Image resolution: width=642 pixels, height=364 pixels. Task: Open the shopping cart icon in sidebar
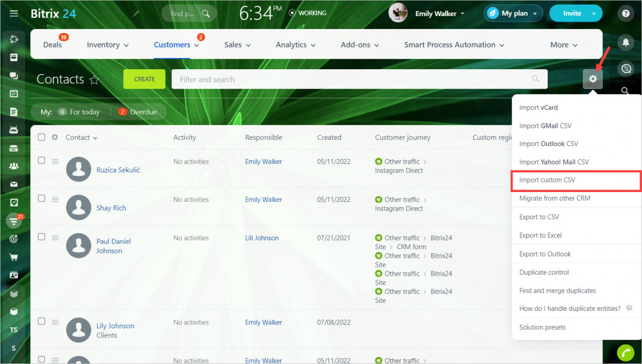(14, 257)
